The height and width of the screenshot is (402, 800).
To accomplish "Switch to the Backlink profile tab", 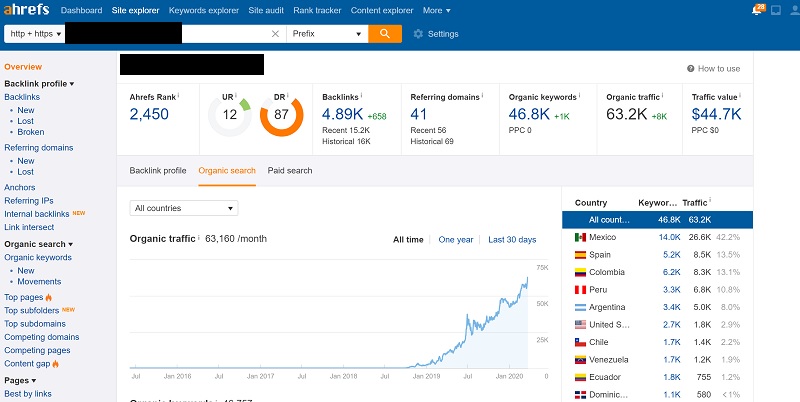I will pyautogui.click(x=158, y=170).
